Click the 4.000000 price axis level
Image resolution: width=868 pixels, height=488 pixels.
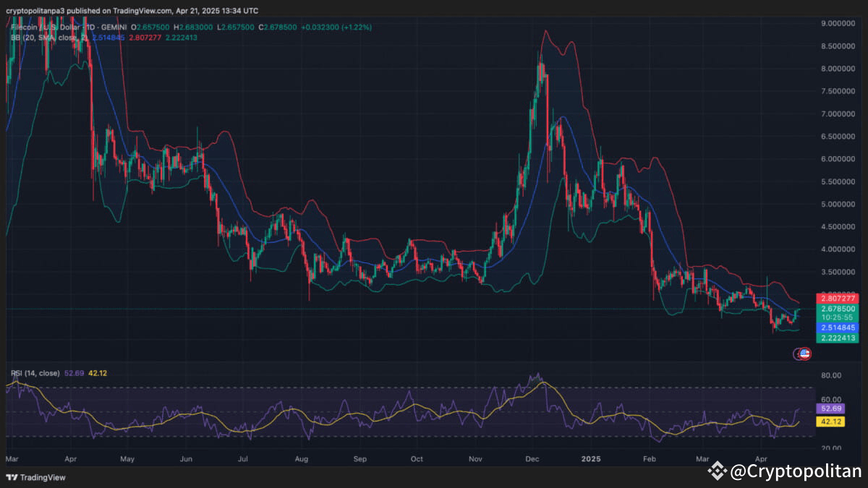click(x=839, y=249)
